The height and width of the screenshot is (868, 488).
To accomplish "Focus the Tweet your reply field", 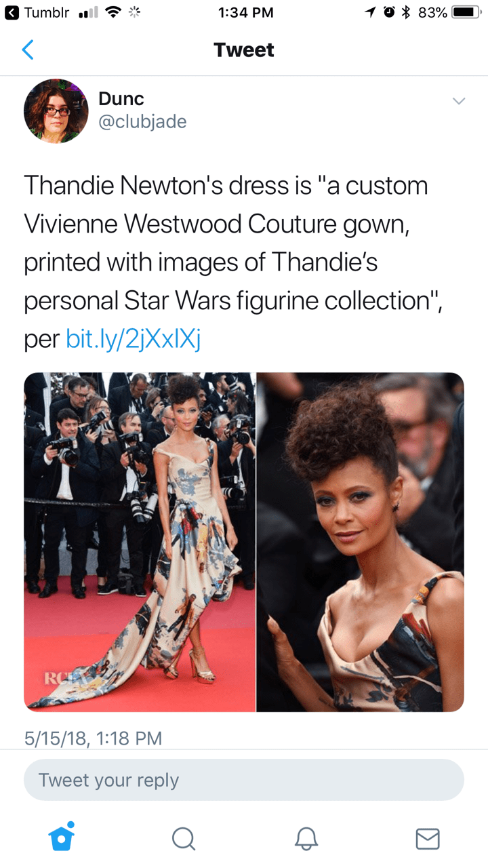I will (x=244, y=780).
